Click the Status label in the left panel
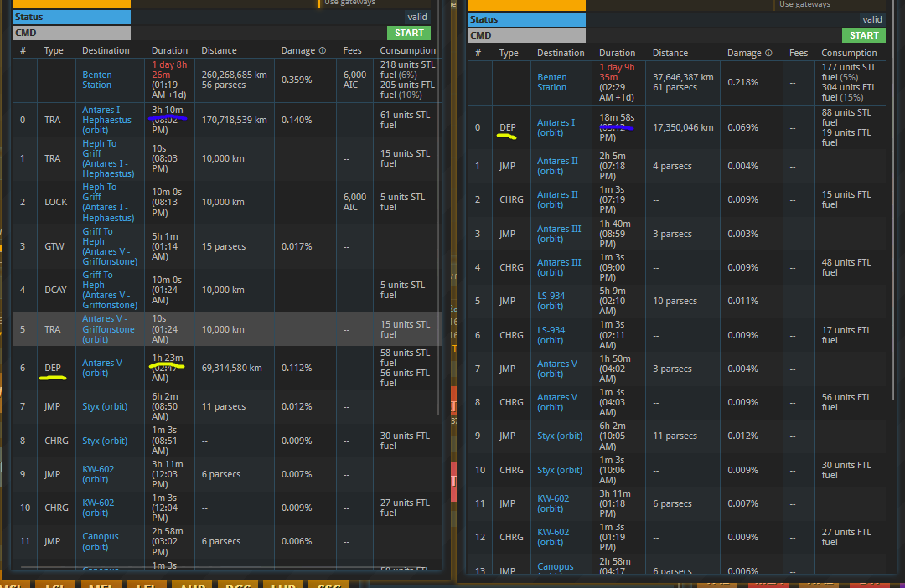 tap(71, 17)
